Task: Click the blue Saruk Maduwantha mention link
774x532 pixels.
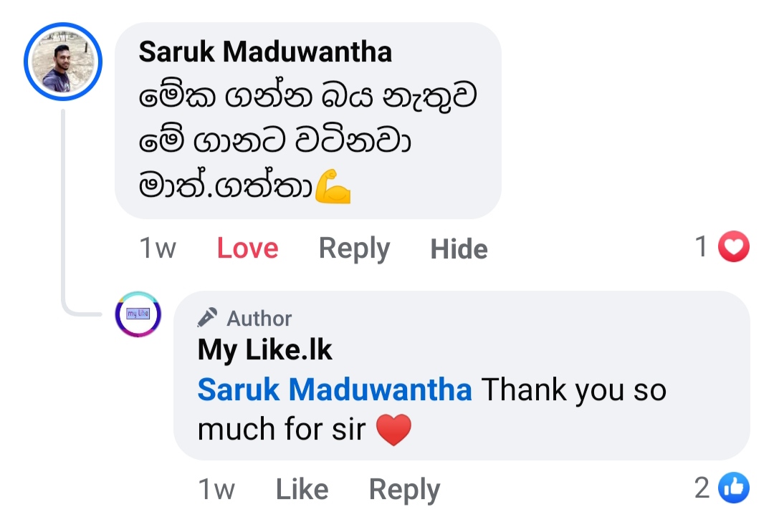Action: click(x=334, y=390)
